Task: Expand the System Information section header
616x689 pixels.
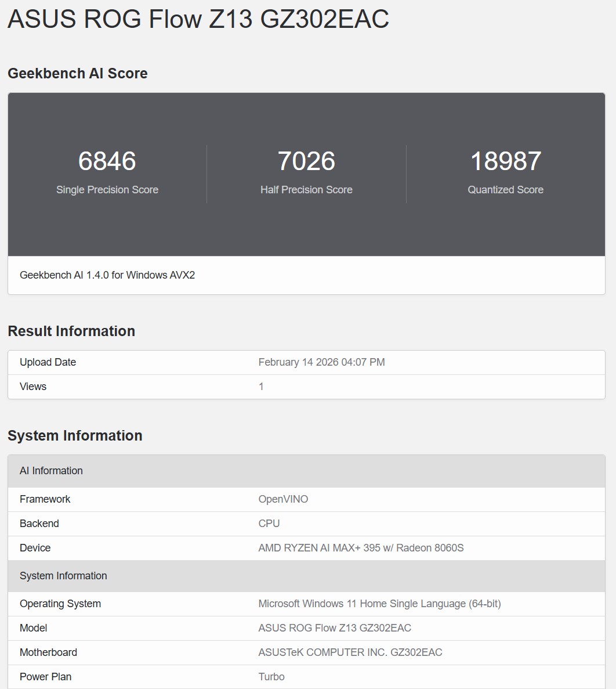Action: [63, 576]
